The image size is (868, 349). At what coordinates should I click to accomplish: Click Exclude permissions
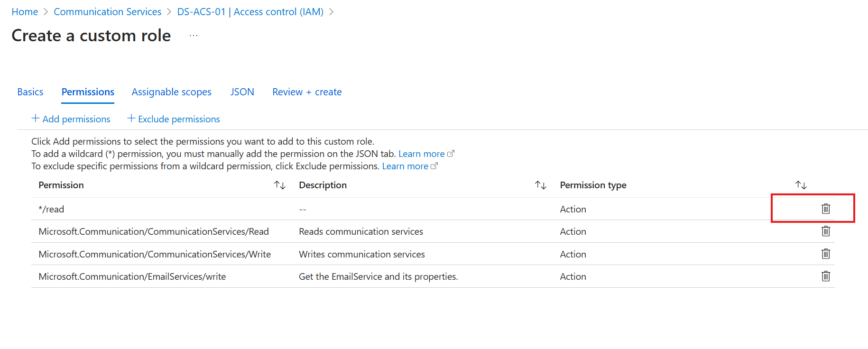pyautogui.click(x=174, y=119)
